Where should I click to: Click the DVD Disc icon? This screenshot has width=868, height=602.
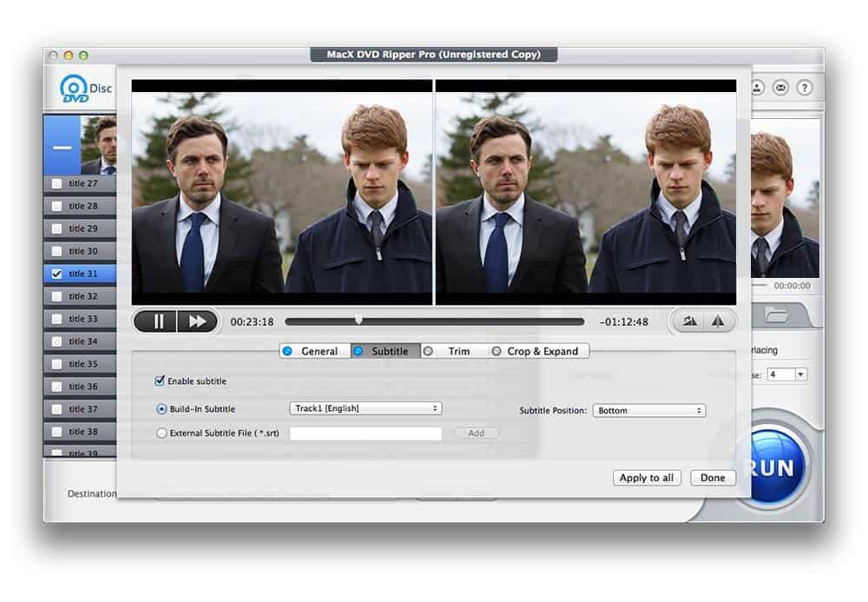(x=75, y=89)
